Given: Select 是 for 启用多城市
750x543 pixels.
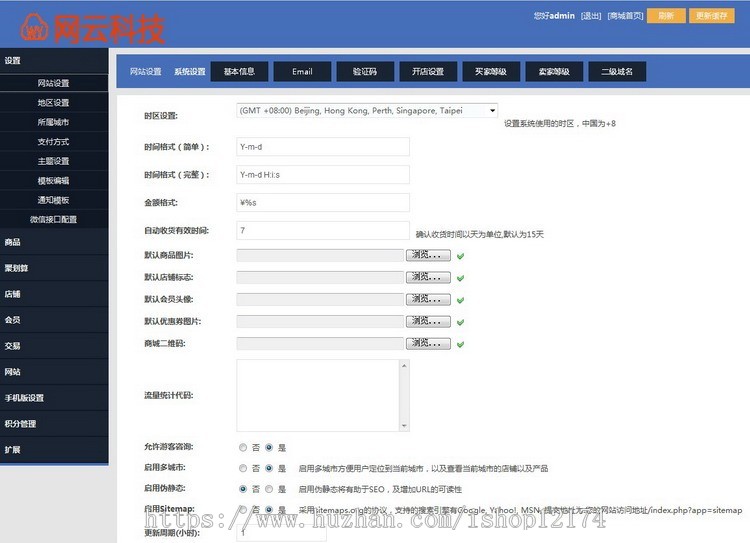Looking at the screenshot, I should pyautogui.click(x=269, y=468).
